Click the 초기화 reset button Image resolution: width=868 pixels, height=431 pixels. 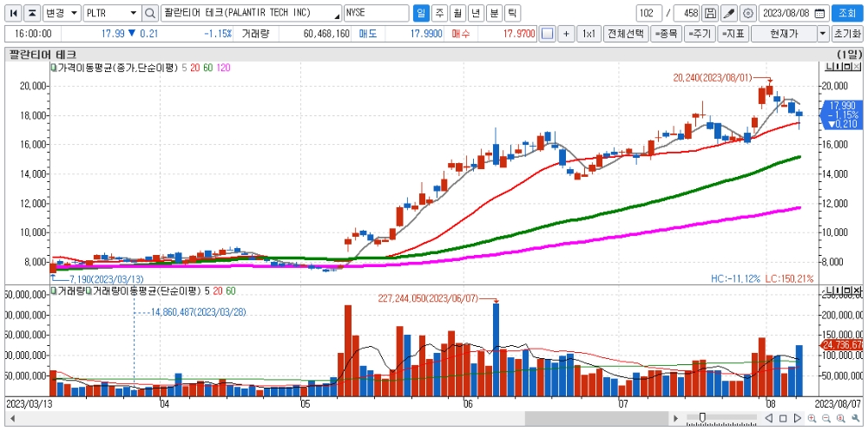click(x=847, y=34)
